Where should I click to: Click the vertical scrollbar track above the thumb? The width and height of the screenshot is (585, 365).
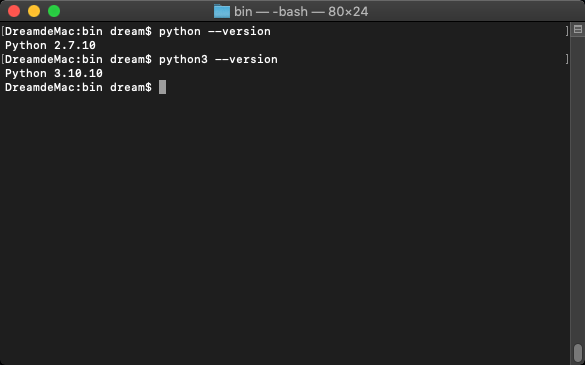(x=578, y=187)
